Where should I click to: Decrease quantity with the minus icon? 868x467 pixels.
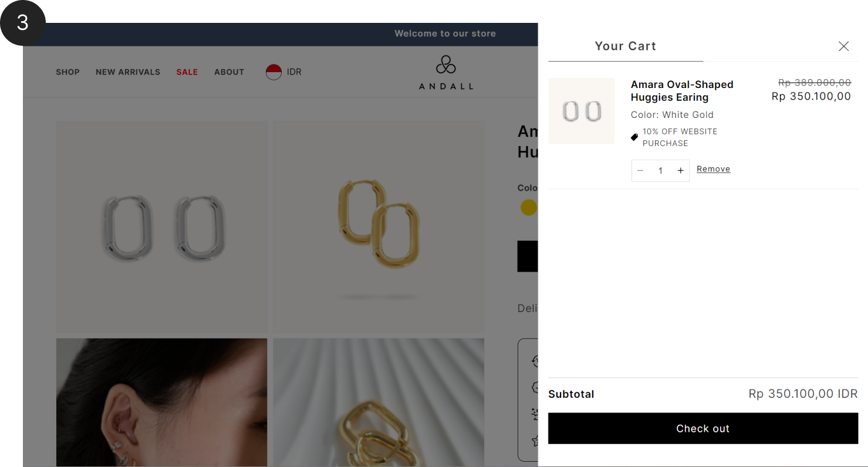pyautogui.click(x=640, y=171)
